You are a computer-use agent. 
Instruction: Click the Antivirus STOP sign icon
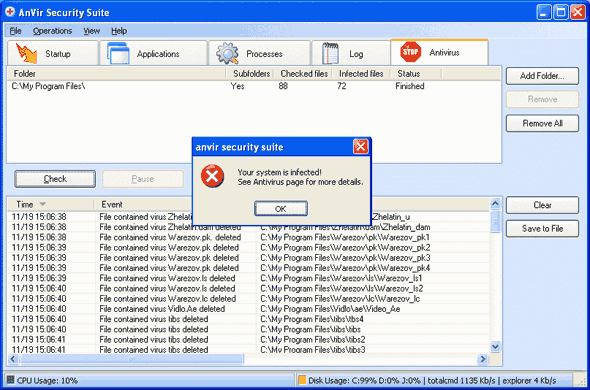click(411, 52)
